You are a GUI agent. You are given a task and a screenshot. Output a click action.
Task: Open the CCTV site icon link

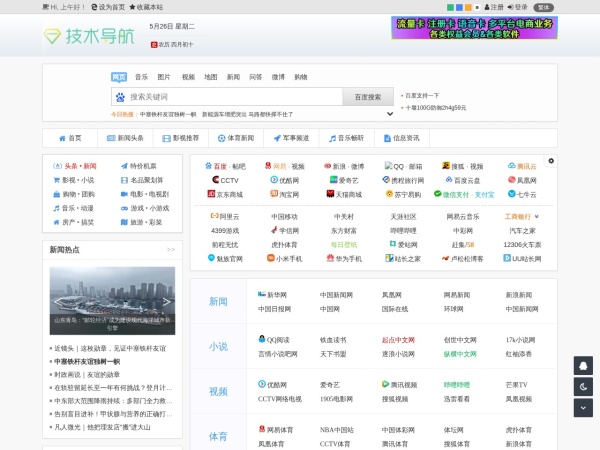225,180
